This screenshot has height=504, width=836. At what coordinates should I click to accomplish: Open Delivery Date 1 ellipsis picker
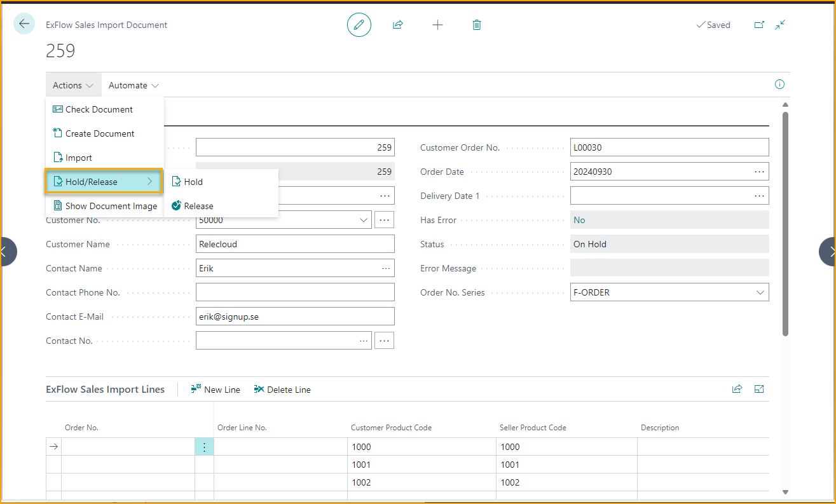tap(759, 196)
